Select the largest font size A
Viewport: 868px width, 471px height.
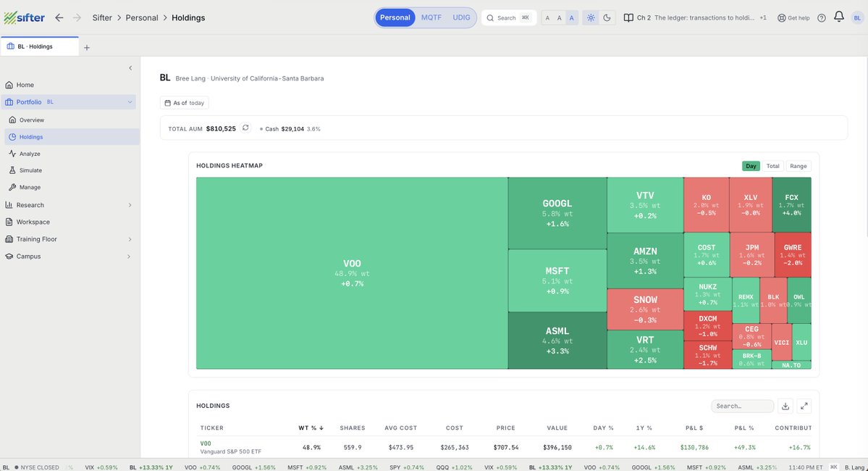[x=571, y=17]
